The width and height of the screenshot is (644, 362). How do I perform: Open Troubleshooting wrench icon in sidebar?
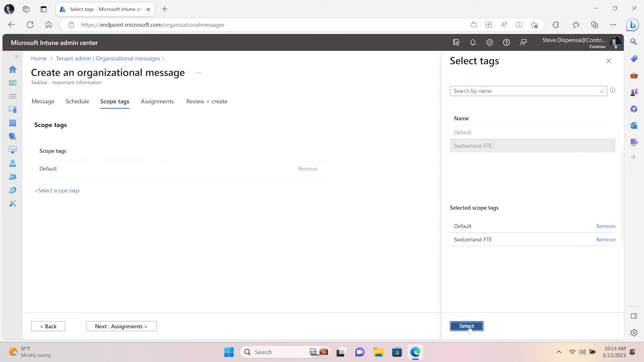(13, 203)
